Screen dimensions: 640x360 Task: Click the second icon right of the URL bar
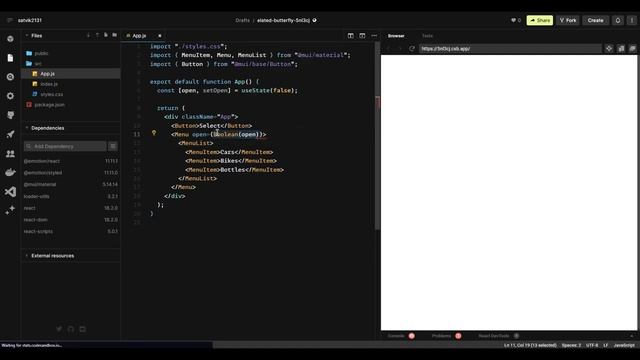pos(621,49)
